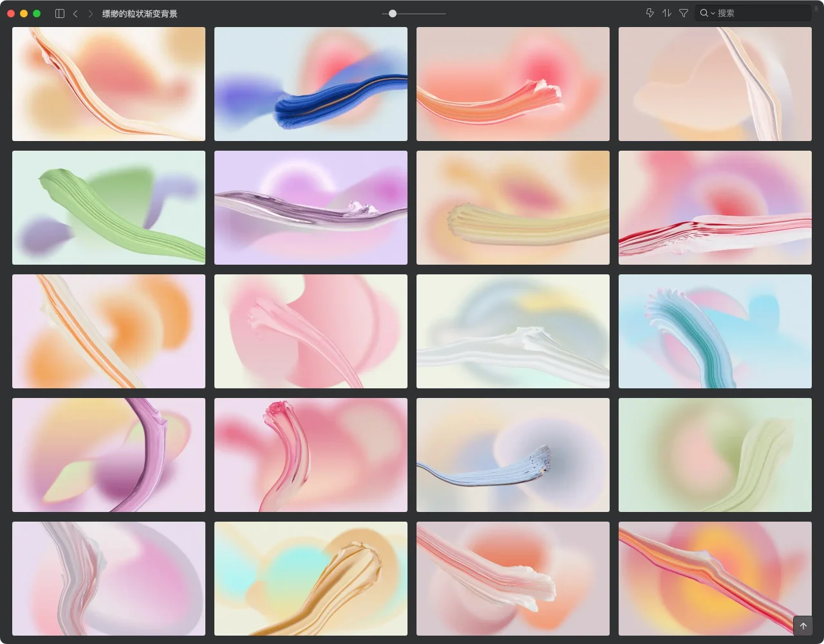Select the white stroke with grey-blue blob thumbnail
This screenshot has width=824, height=644.
click(513, 331)
